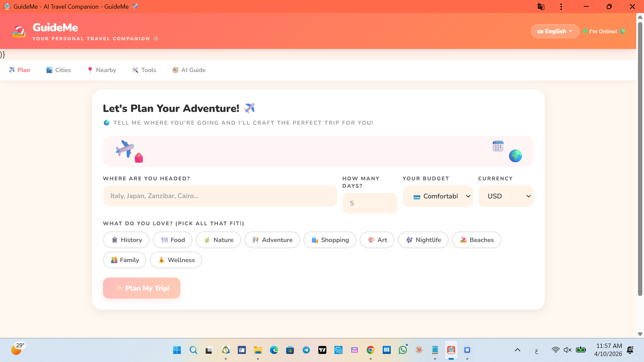Click the Google Translate icon in the title bar
Image resolution: width=644 pixels, height=362 pixels.
[x=541, y=6]
